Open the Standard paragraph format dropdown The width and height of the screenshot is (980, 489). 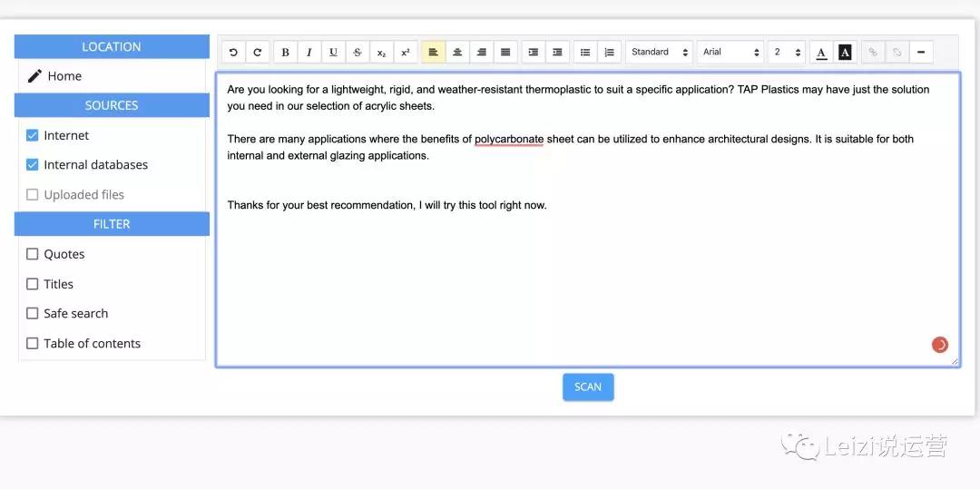pos(660,53)
